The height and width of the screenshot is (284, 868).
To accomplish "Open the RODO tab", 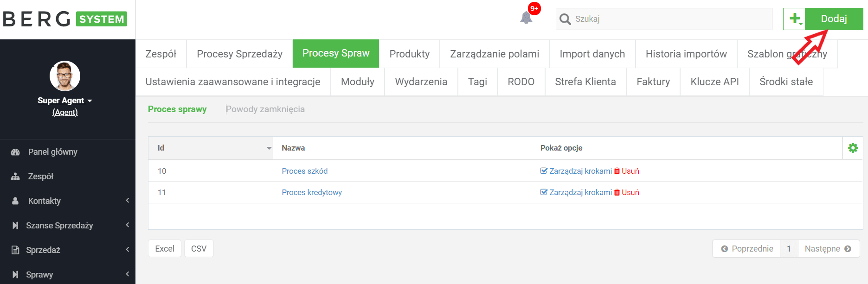I will (521, 82).
